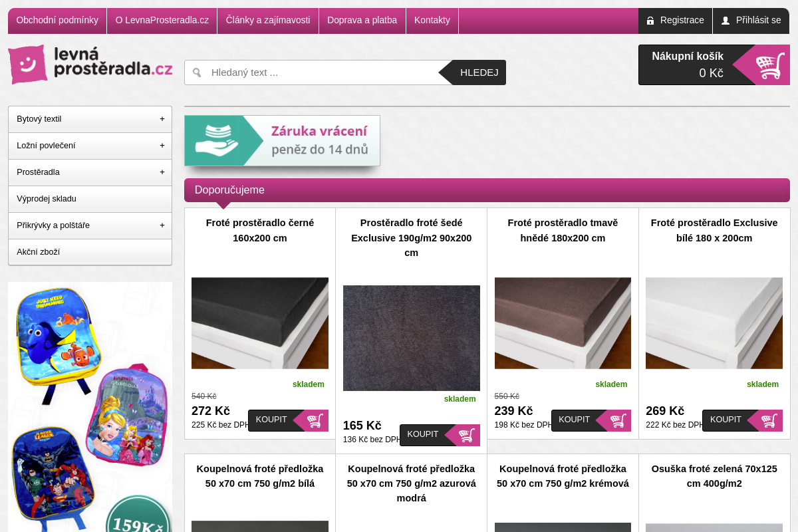Open dark brown sheet product image
This screenshot has width=798, height=532.
[563, 323]
